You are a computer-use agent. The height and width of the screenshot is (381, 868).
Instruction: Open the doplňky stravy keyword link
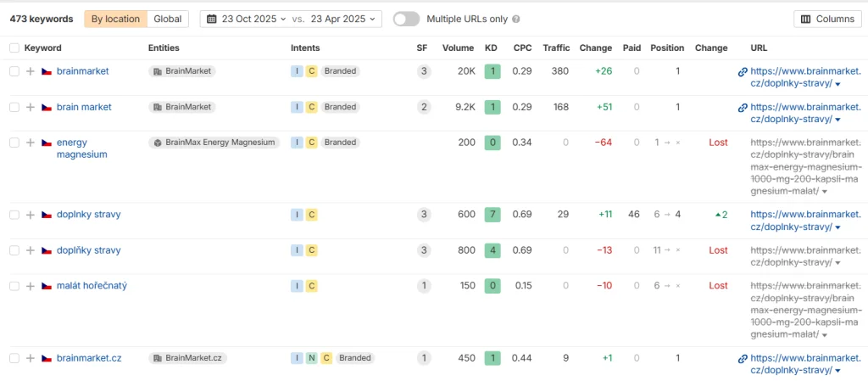[88, 251]
